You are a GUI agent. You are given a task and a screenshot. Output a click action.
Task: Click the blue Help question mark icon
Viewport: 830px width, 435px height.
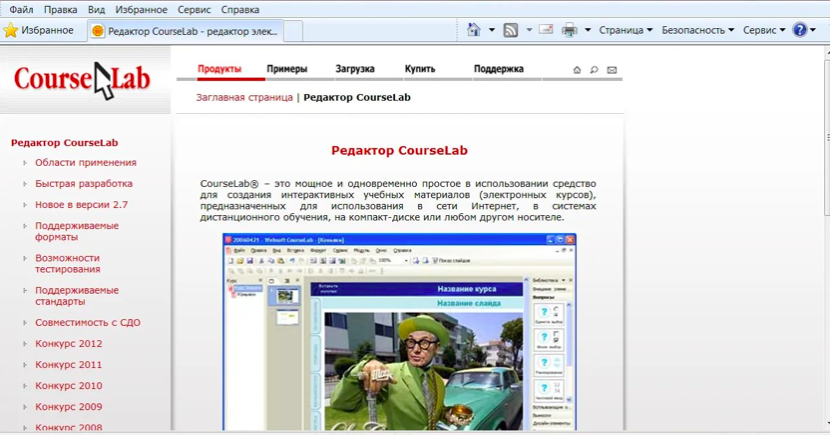pyautogui.click(x=799, y=30)
